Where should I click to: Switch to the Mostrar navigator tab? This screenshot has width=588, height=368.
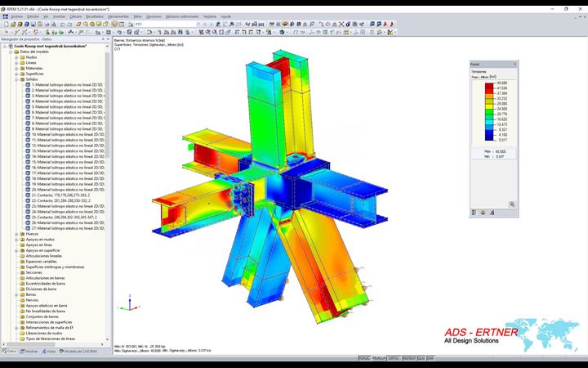tap(29, 352)
